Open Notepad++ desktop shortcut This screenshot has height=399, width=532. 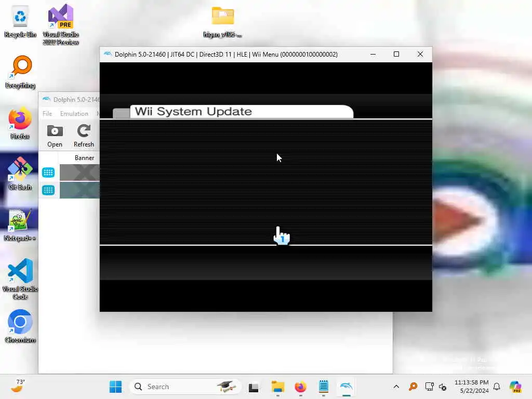pos(20,224)
